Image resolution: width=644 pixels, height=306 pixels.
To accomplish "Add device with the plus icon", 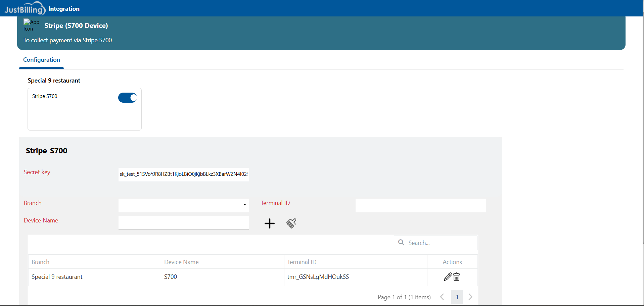I will click(x=269, y=223).
